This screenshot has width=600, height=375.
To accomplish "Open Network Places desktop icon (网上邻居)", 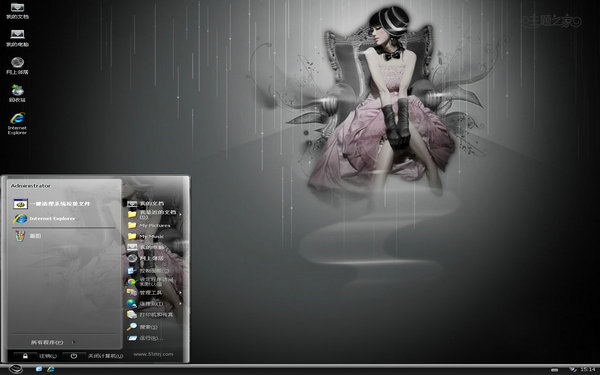I will coord(17,65).
